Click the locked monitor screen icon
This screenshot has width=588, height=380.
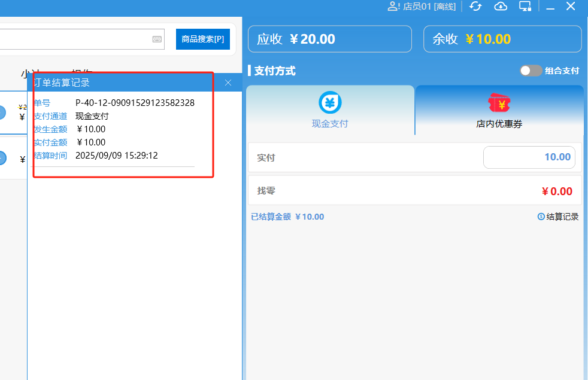click(525, 7)
